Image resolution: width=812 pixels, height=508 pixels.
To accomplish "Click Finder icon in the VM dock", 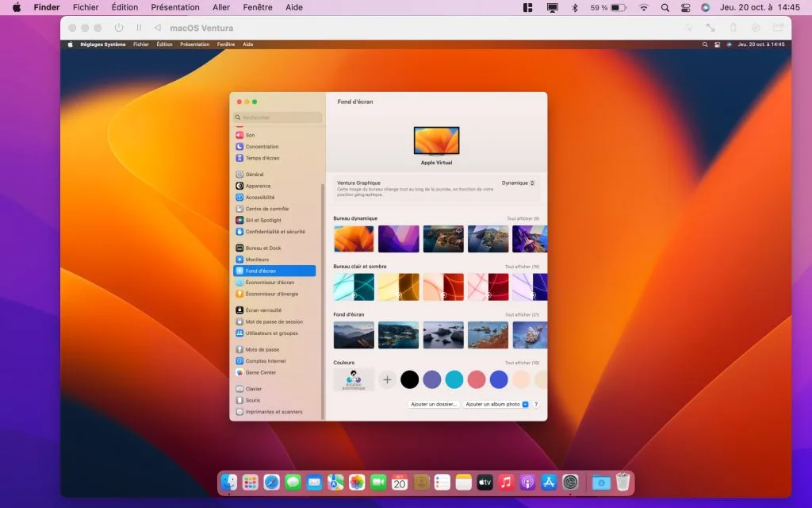I will [229, 483].
